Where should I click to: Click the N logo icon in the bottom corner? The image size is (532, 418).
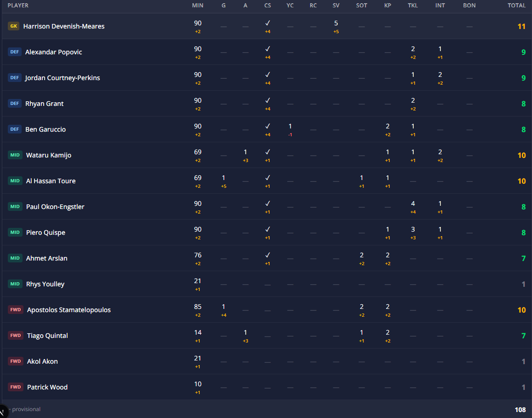coord(3,412)
